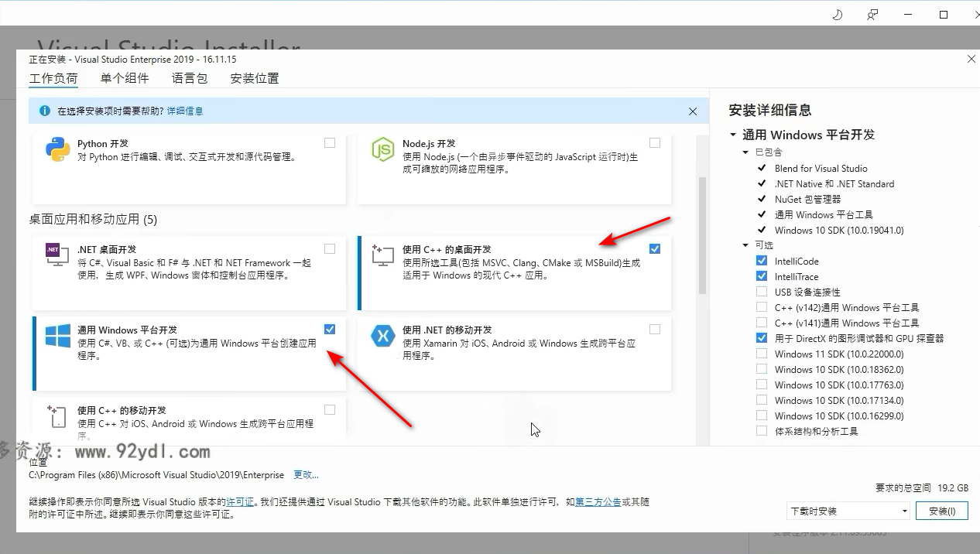Click the Node.js development workload icon

point(383,149)
